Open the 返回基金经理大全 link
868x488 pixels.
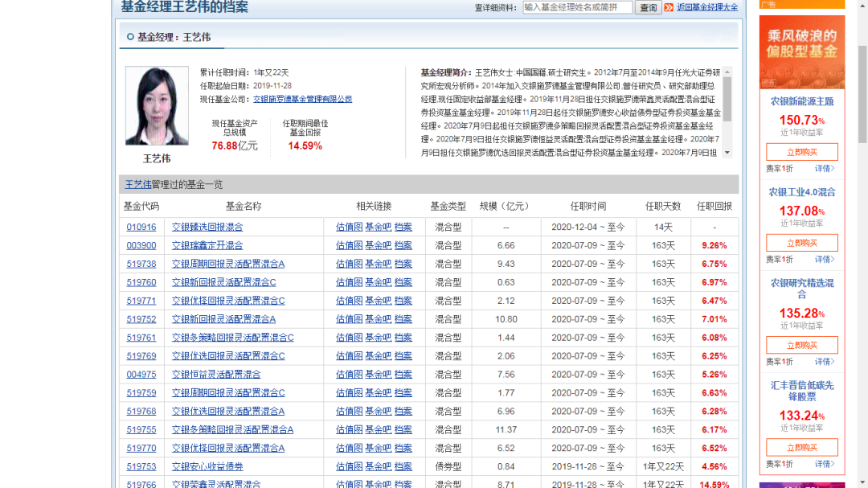(x=707, y=7)
